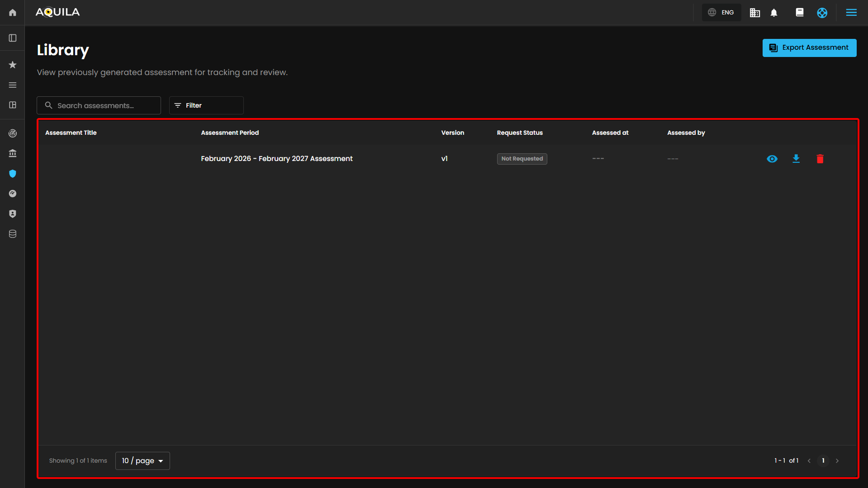Click the database icon in the sidebar
The image size is (868, 488).
click(13, 234)
